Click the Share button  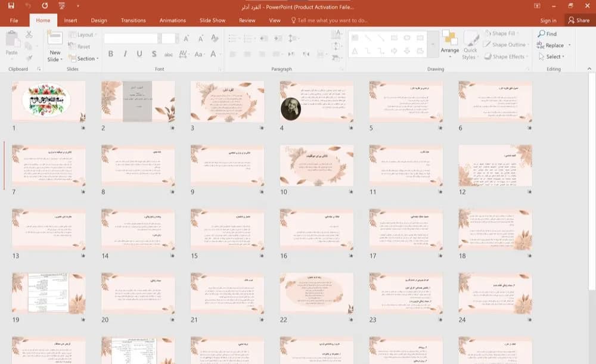pyautogui.click(x=579, y=20)
